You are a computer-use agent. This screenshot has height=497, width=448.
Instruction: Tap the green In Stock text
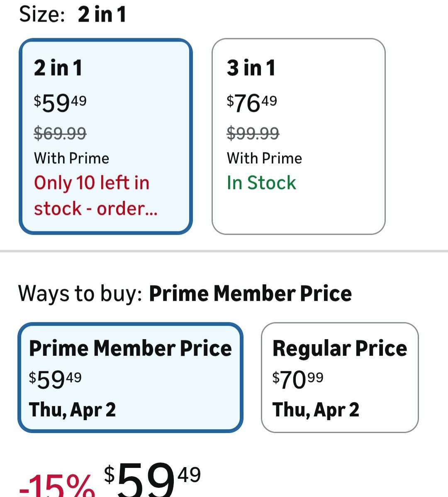click(x=261, y=183)
